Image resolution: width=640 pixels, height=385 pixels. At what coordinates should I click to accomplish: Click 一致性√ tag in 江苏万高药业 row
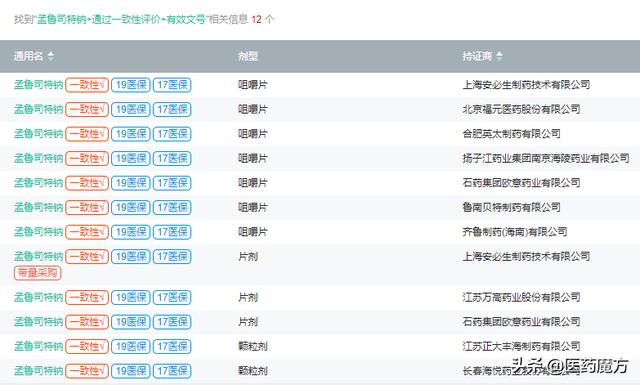click(87, 297)
